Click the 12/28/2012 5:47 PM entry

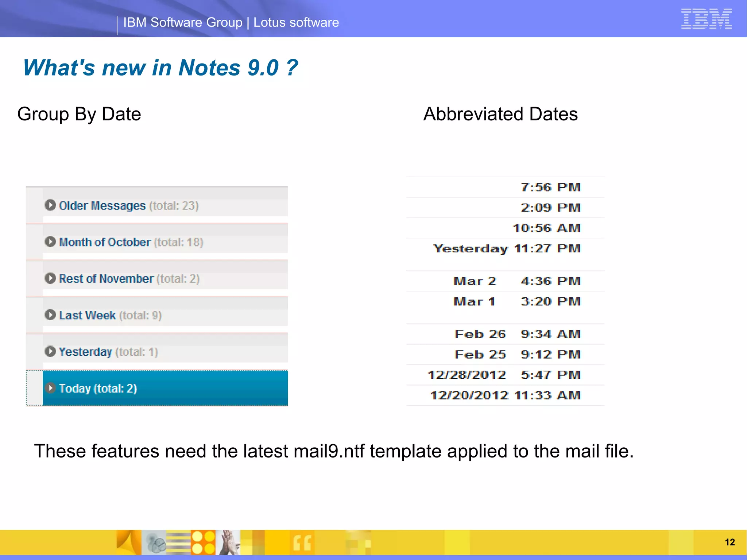(505, 375)
